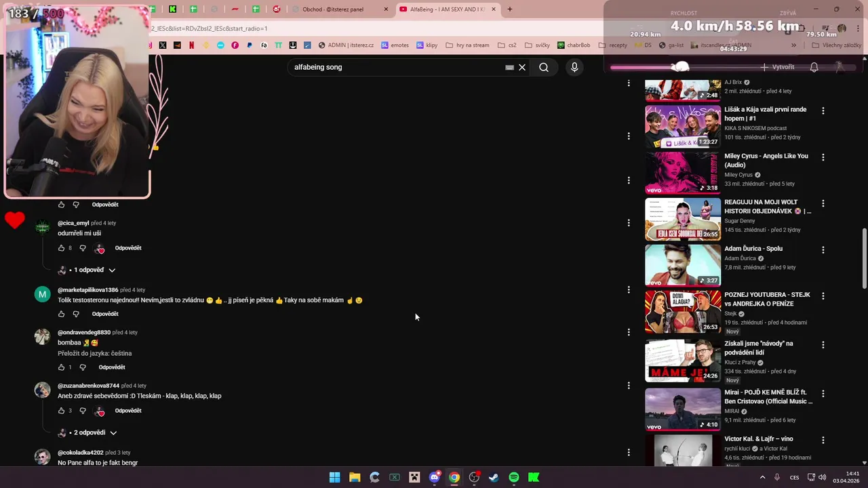Open klipy bookmark

[x=427, y=45]
